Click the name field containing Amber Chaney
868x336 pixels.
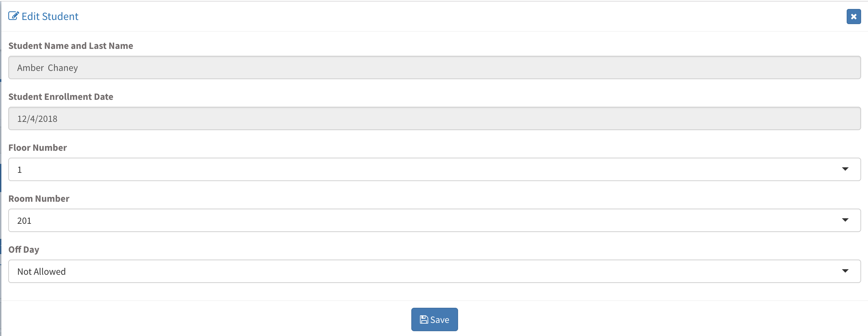pos(434,67)
